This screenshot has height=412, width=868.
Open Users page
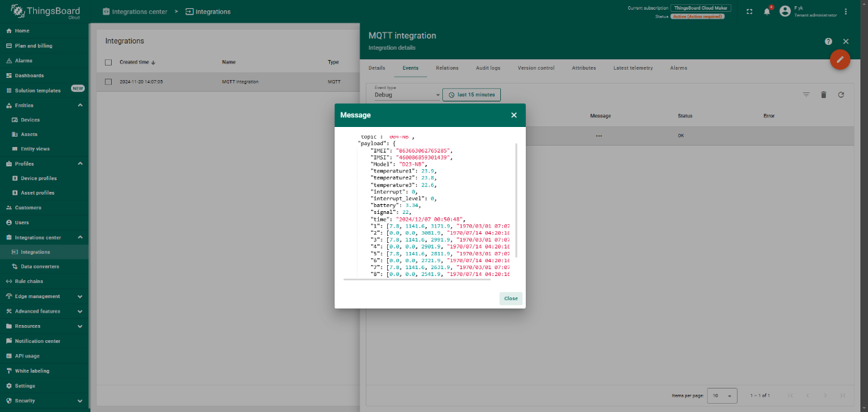pyautogui.click(x=44, y=222)
